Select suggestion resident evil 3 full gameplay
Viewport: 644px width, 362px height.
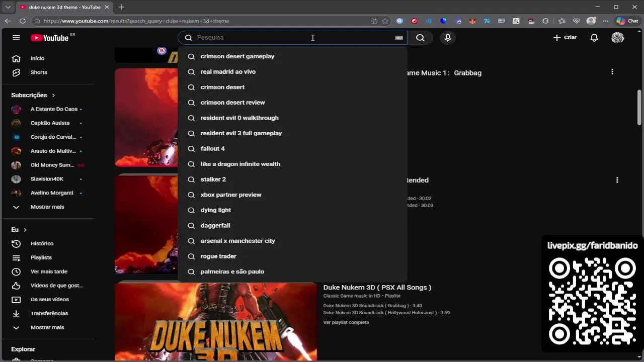pos(292,133)
